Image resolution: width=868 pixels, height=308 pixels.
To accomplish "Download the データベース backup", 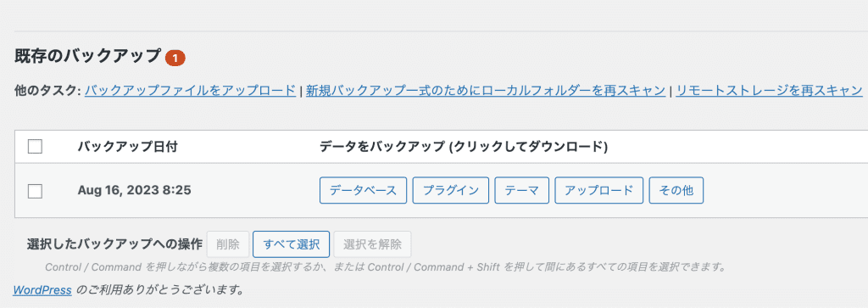I will (x=363, y=191).
